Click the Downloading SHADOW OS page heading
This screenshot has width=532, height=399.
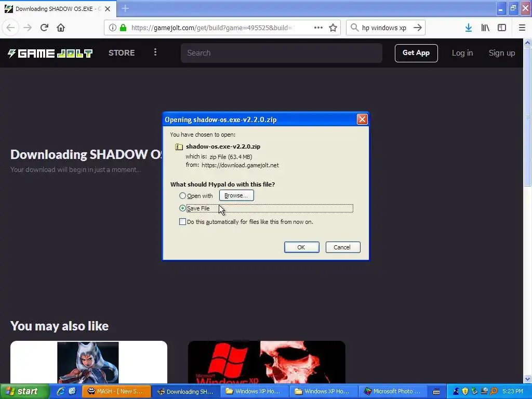pyautogui.click(x=86, y=154)
